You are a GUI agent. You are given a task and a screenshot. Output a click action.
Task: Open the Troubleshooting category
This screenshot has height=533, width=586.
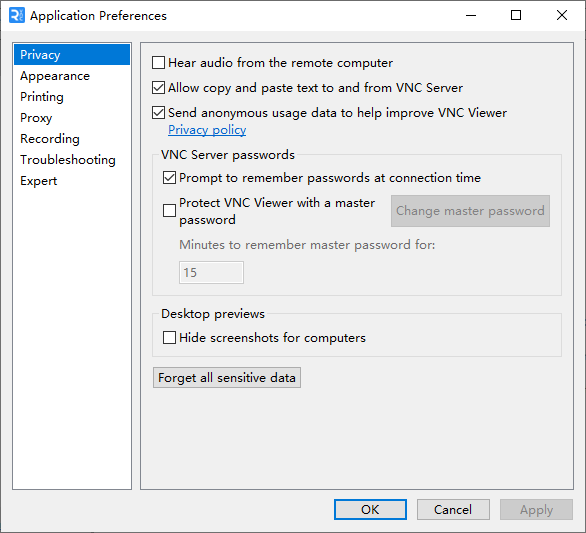point(72,160)
